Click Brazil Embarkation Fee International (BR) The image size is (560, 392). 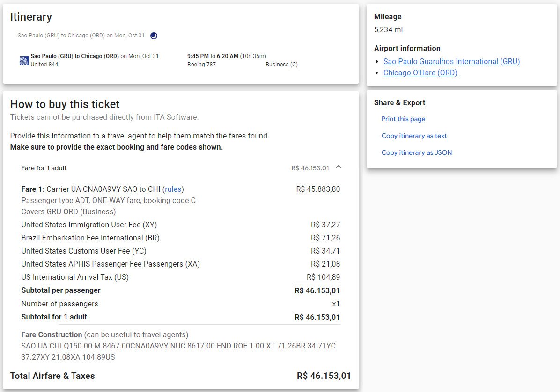pos(90,238)
